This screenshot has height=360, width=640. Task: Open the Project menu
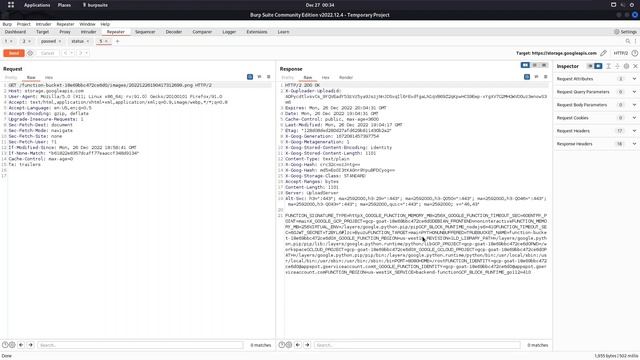click(x=24, y=24)
